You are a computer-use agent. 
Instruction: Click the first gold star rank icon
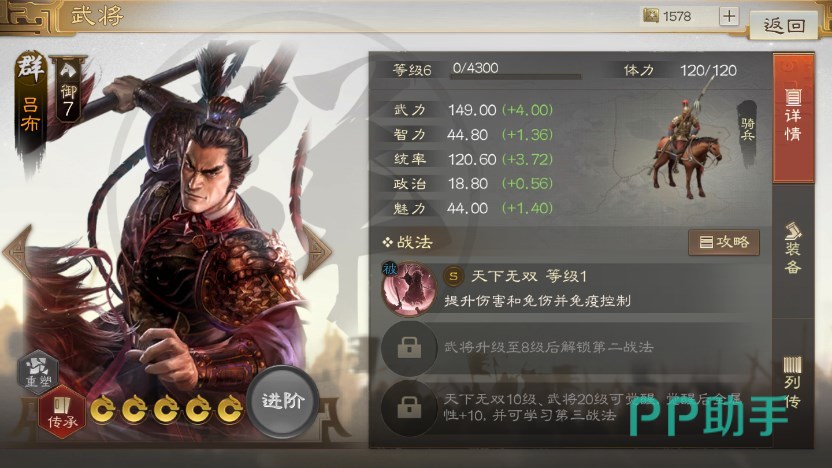(x=102, y=410)
